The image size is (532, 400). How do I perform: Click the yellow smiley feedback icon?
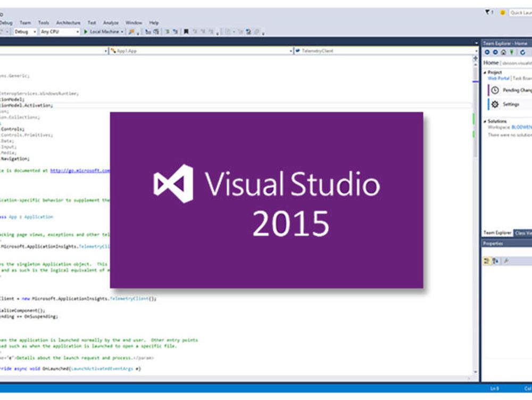pyautogui.click(x=503, y=13)
